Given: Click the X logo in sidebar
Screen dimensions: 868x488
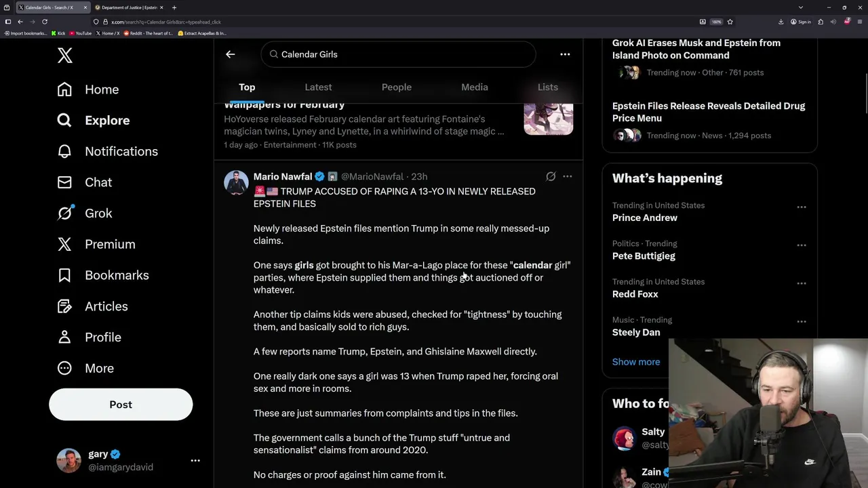Looking at the screenshot, I should 65,56.
